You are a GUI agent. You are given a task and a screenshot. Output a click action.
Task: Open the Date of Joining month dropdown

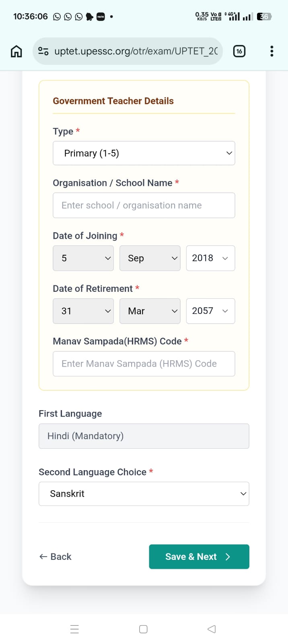tap(150, 258)
